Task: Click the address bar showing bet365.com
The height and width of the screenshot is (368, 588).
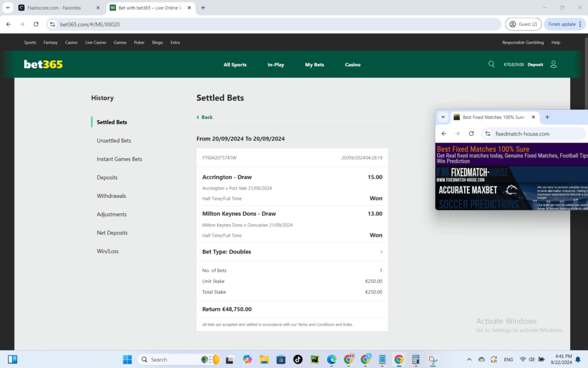Action: [x=115, y=24]
